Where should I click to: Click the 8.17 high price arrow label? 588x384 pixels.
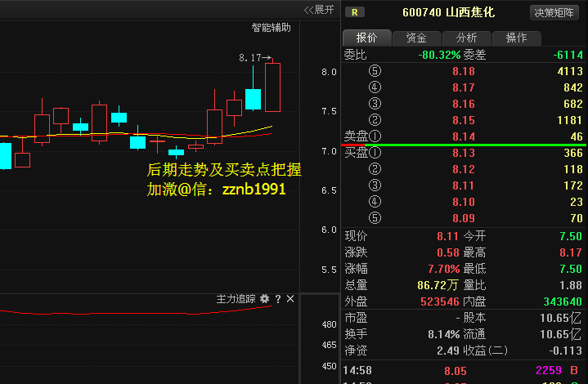click(x=254, y=58)
